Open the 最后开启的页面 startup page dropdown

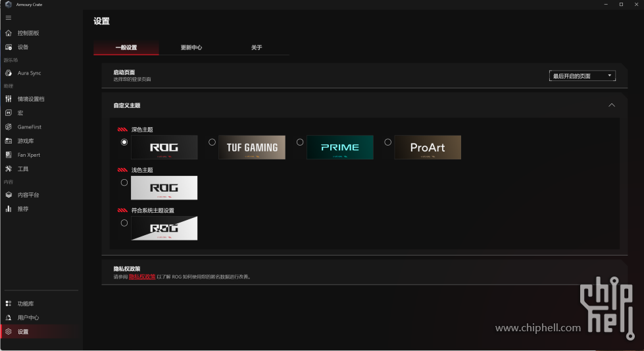(582, 76)
